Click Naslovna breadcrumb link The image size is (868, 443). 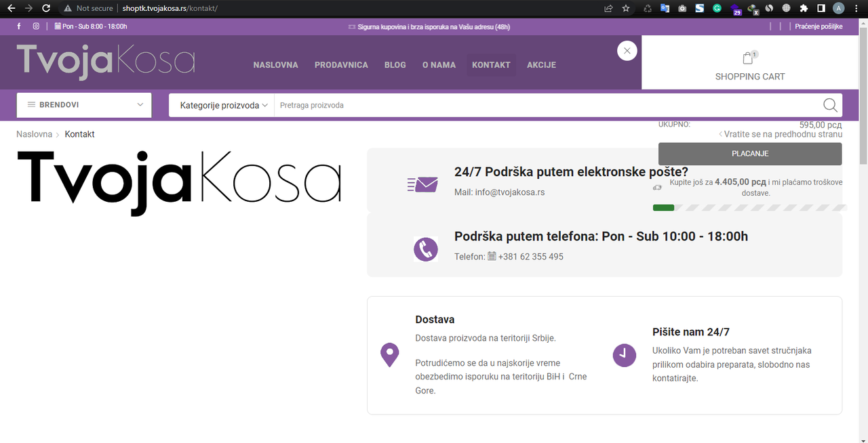35,134
